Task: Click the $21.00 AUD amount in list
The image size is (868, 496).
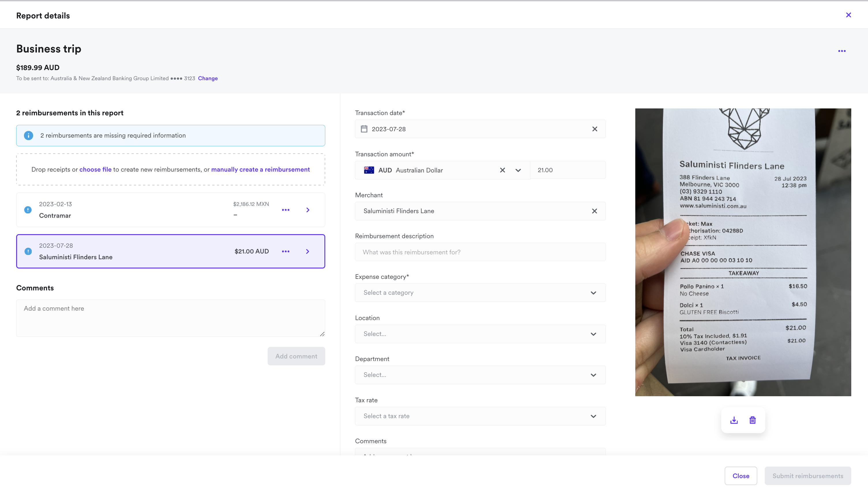Action: point(252,251)
